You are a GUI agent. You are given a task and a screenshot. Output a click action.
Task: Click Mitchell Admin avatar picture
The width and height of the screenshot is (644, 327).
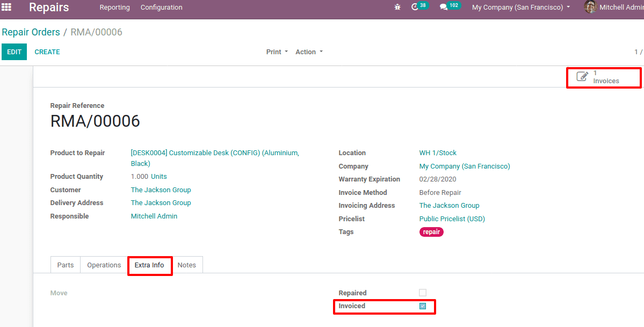(590, 7)
